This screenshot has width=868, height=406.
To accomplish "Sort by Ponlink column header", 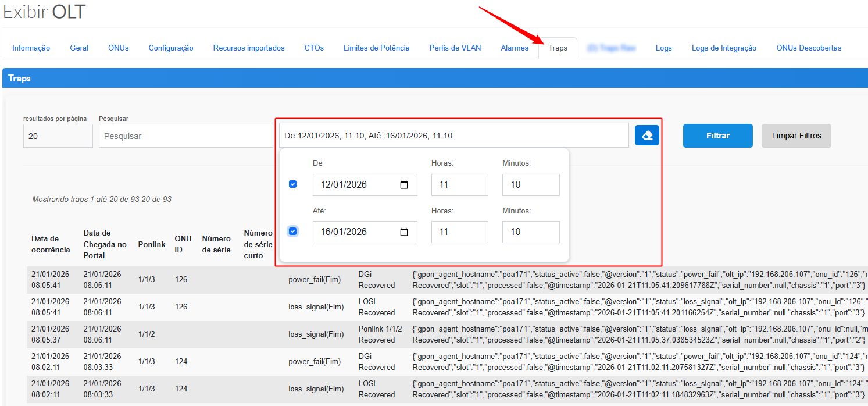I will click(152, 244).
